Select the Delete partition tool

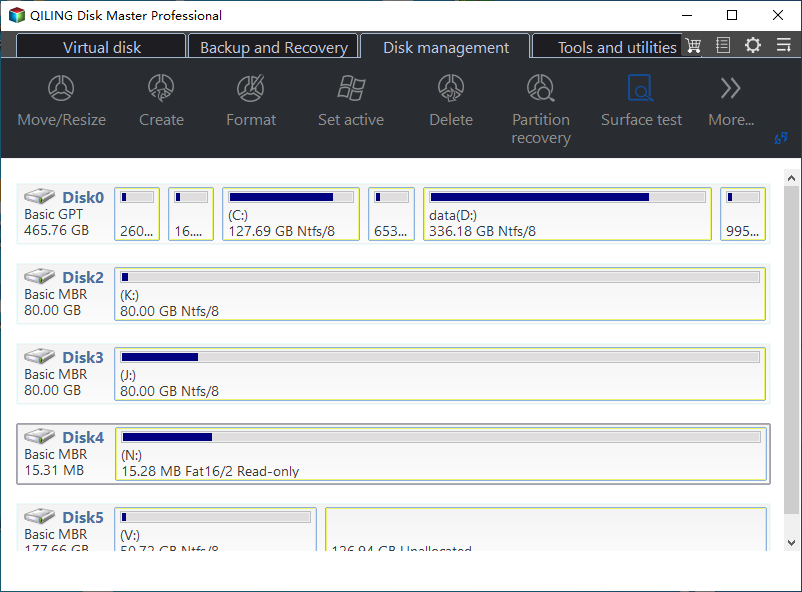pyautogui.click(x=451, y=101)
